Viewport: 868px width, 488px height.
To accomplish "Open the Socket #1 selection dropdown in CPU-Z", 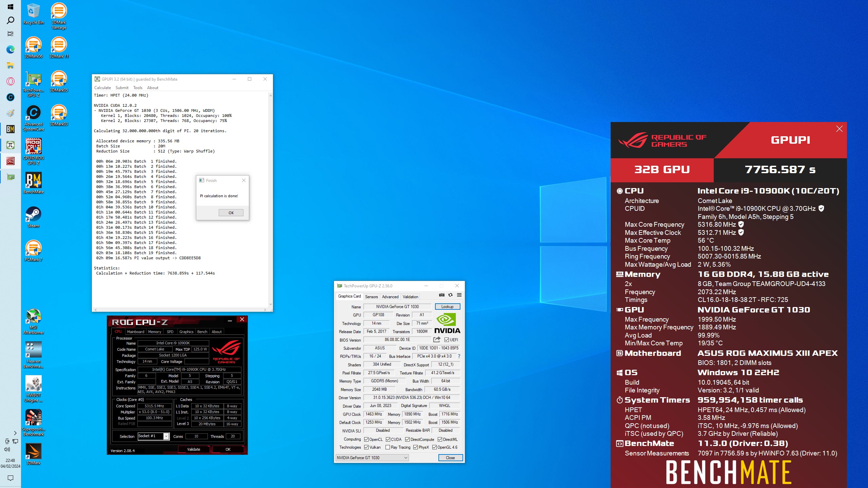I will (x=153, y=436).
